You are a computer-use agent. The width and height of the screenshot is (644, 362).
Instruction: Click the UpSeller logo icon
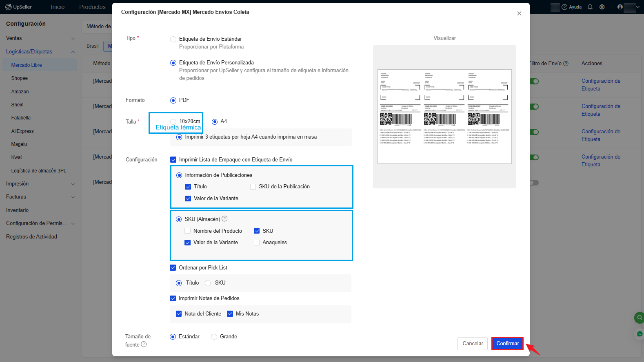8,7
